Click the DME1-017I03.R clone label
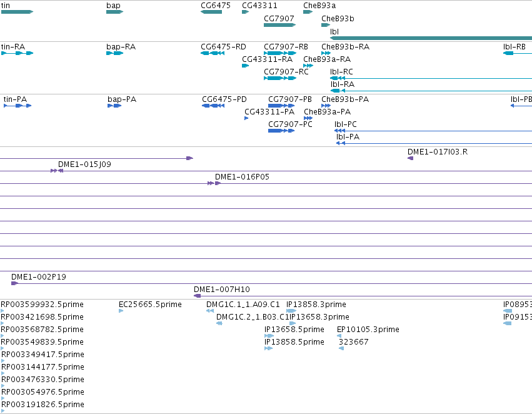 tap(438, 152)
